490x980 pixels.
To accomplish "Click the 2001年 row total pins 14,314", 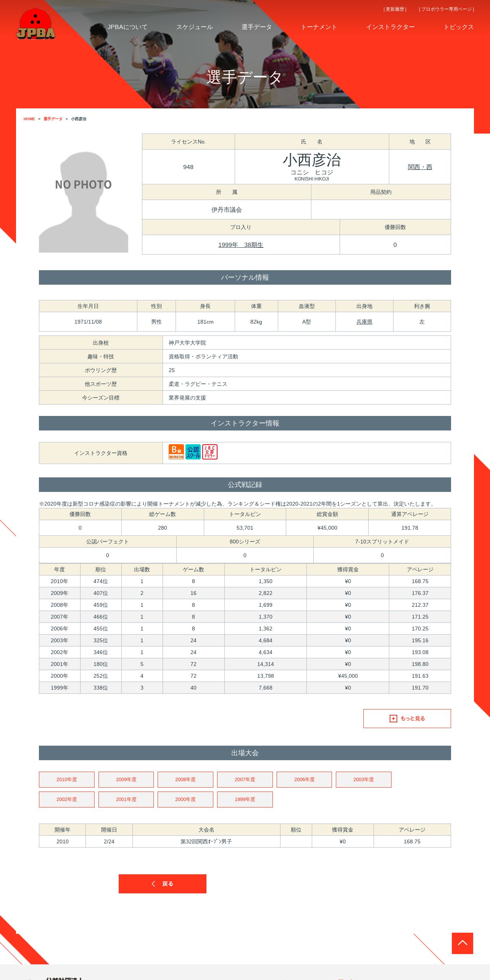I will [266, 664].
